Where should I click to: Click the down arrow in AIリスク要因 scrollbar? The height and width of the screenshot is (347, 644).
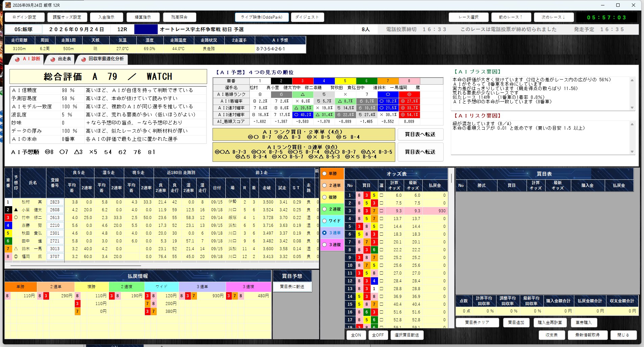click(x=632, y=152)
